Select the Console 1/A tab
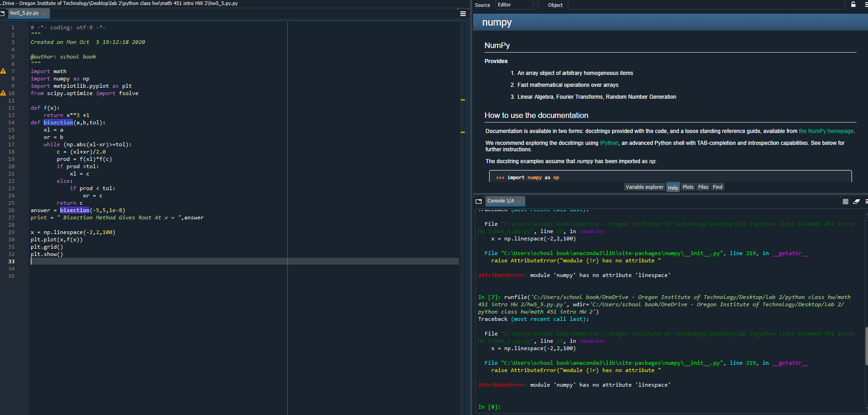The width and height of the screenshot is (868, 415). [x=501, y=201]
